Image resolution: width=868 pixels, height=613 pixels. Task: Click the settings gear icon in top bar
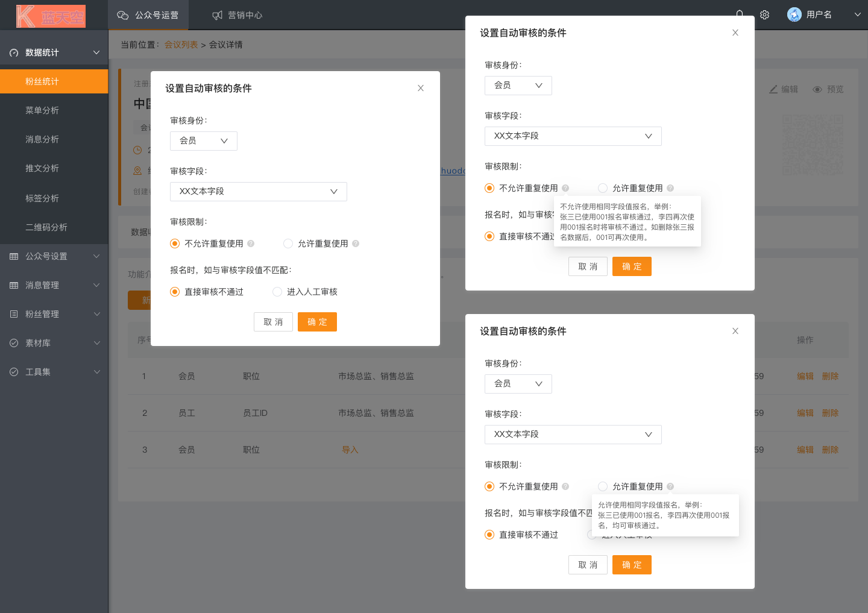click(764, 15)
